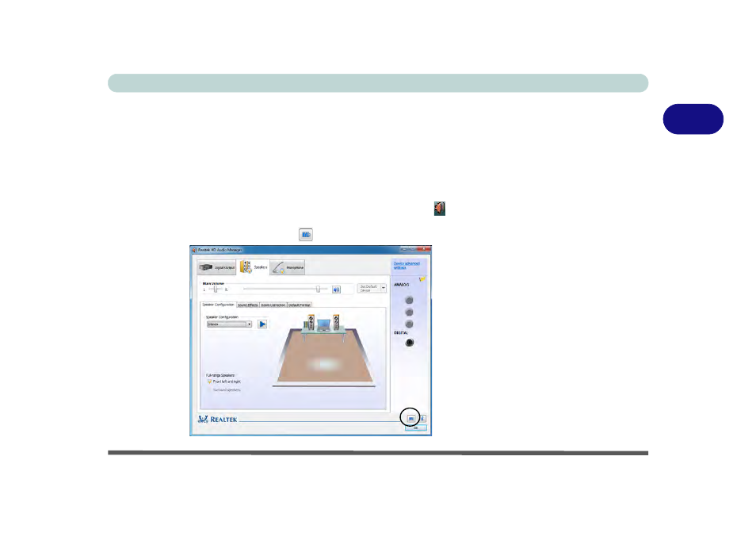
Task: Open the Microphone device tab
Action: point(288,267)
